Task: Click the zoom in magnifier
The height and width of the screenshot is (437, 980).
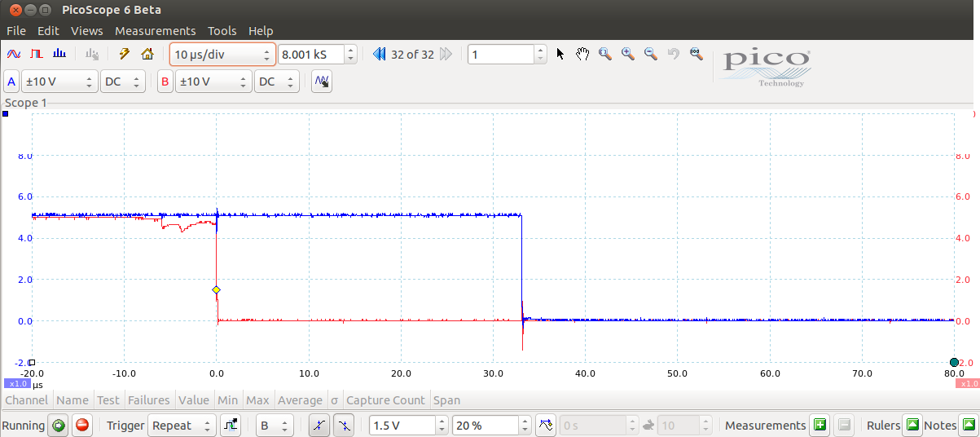Action: pyautogui.click(x=628, y=55)
